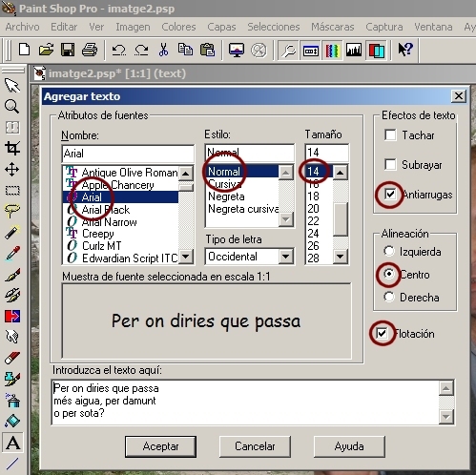Select the Zoom magnifier tool in palette

[12, 106]
